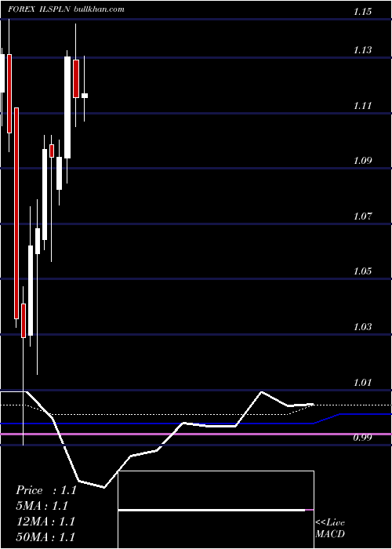Click the tall white candlestick reaching 1.13
This screenshot has height=549, width=392.
[67, 107]
